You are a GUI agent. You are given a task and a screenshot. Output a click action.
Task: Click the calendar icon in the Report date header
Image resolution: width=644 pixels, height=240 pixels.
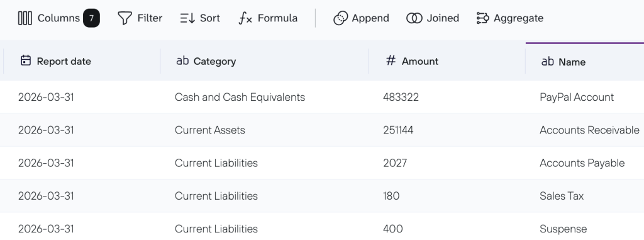[x=26, y=60]
